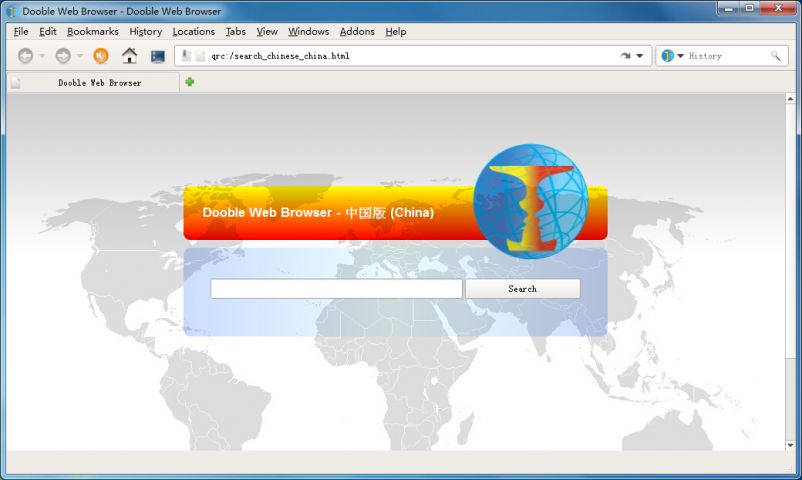Image resolution: width=802 pixels, height=480 pixels.
Task: Open the Addons menu
Action: point(357,31)
